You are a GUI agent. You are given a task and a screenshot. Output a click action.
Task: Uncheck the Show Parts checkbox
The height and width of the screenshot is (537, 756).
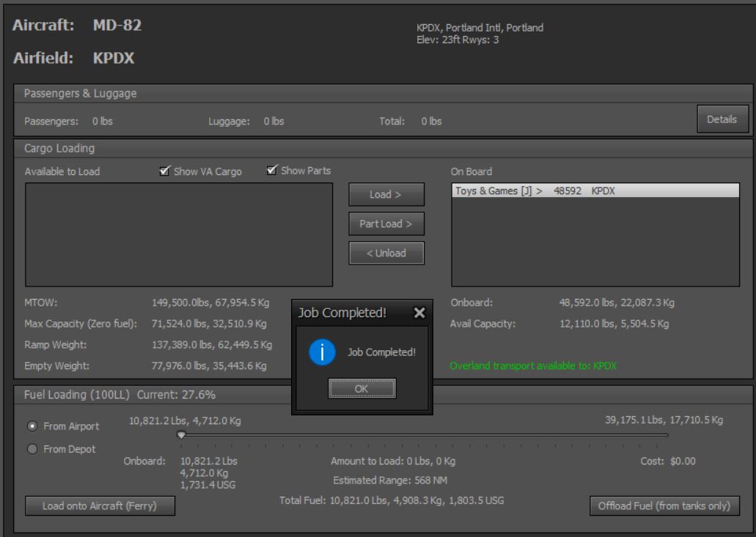tap(272, 171)
